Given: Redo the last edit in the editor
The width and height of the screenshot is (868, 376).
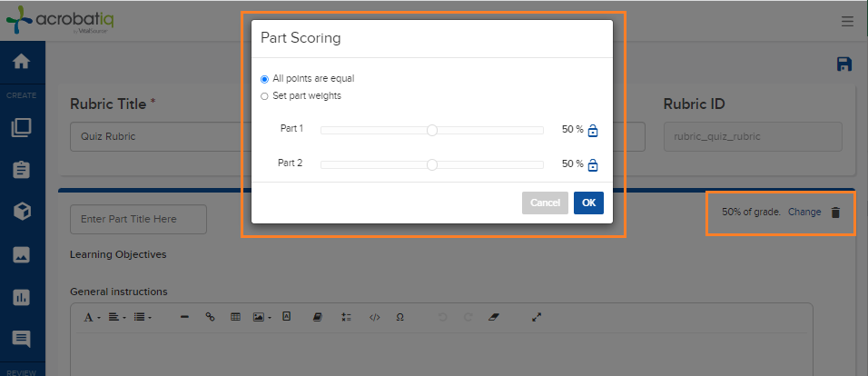Looking at the screenshot, I should 469,317.
